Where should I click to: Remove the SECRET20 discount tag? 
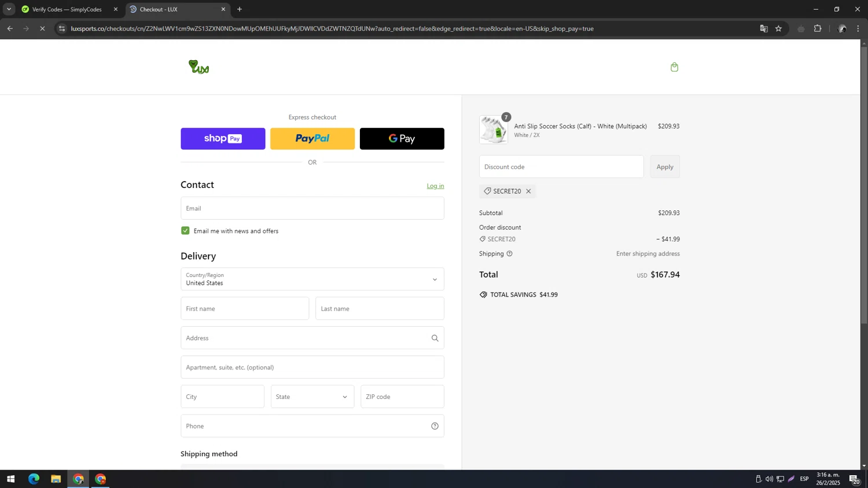[528, 191]
